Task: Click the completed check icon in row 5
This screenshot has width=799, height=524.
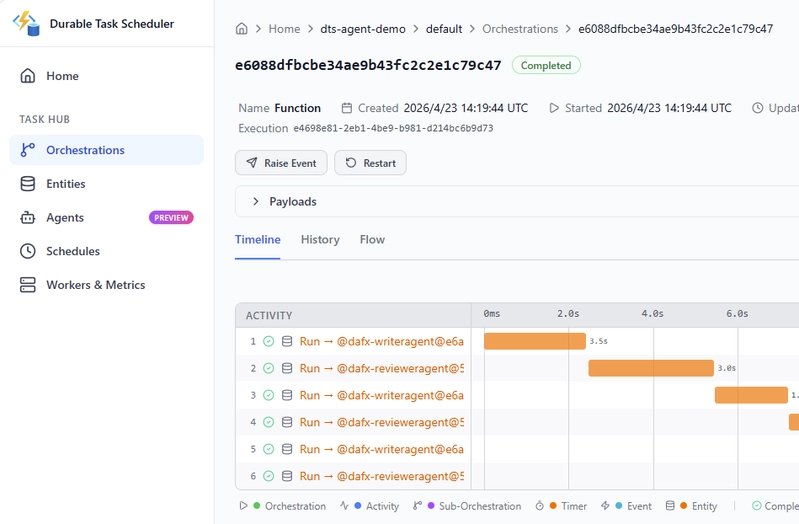Action: pos(269,449)
